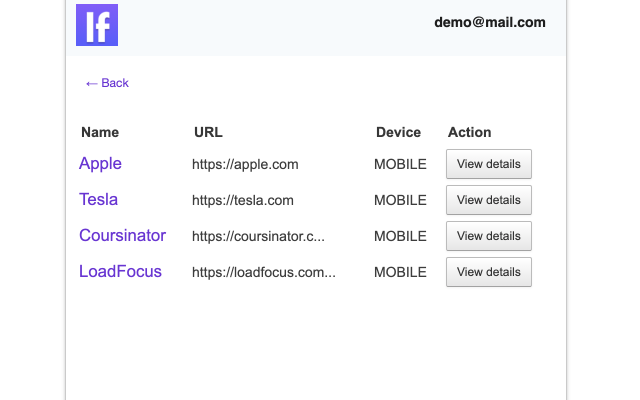View details for the Tesla row
The height and width of the screenshot is (400, 640).
489,200
